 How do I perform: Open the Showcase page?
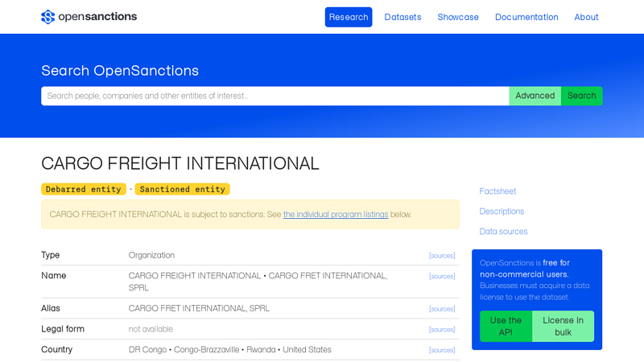coord(458,17)
